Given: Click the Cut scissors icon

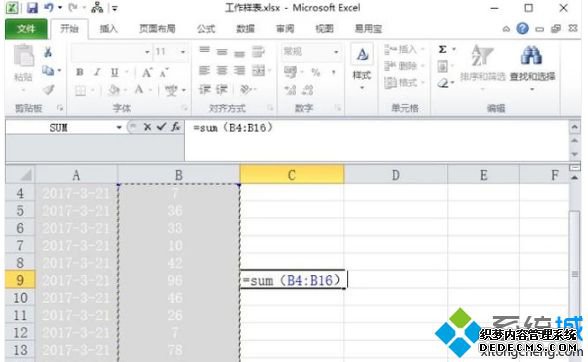Looking at the screenshot, I should pyautogui.click(x=48, y=52).
